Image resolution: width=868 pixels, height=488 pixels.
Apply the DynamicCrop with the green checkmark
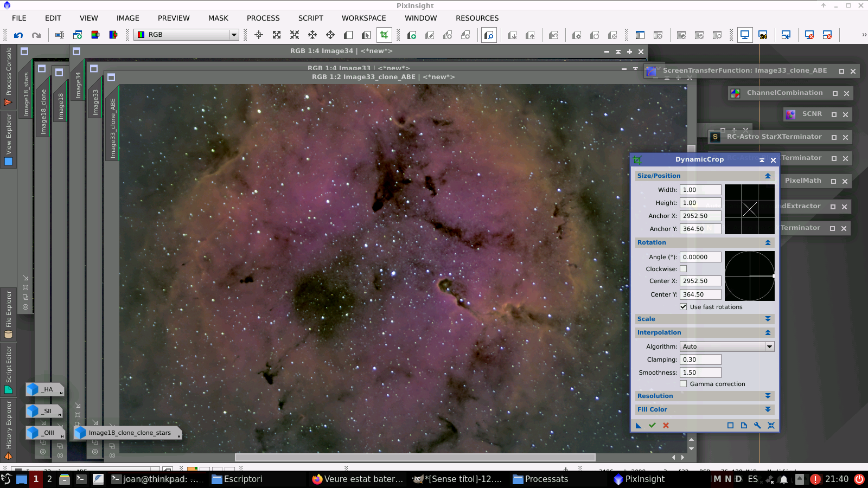[652, 425]
